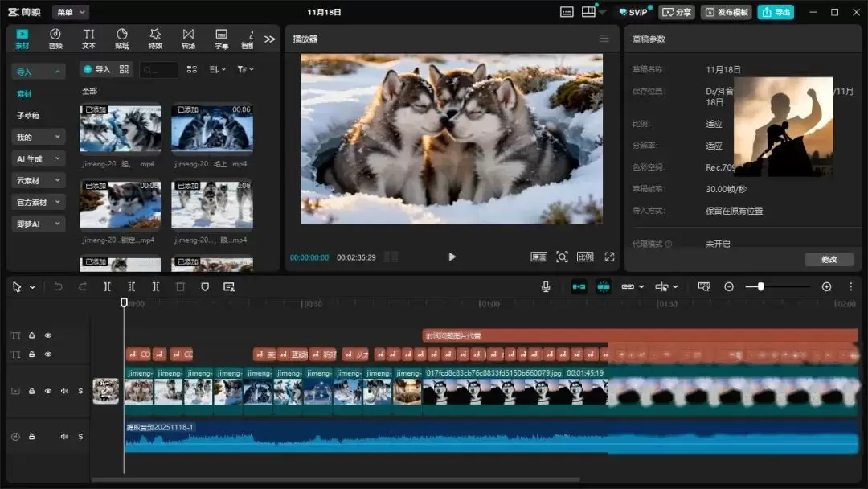
Task: Switch to the 特效 effects tab
Action: 155,39
